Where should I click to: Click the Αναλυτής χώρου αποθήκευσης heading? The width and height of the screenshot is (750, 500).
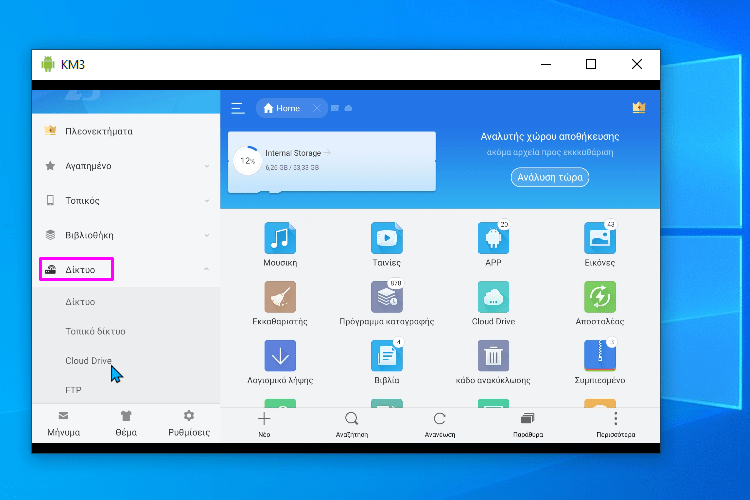point(550,136)
